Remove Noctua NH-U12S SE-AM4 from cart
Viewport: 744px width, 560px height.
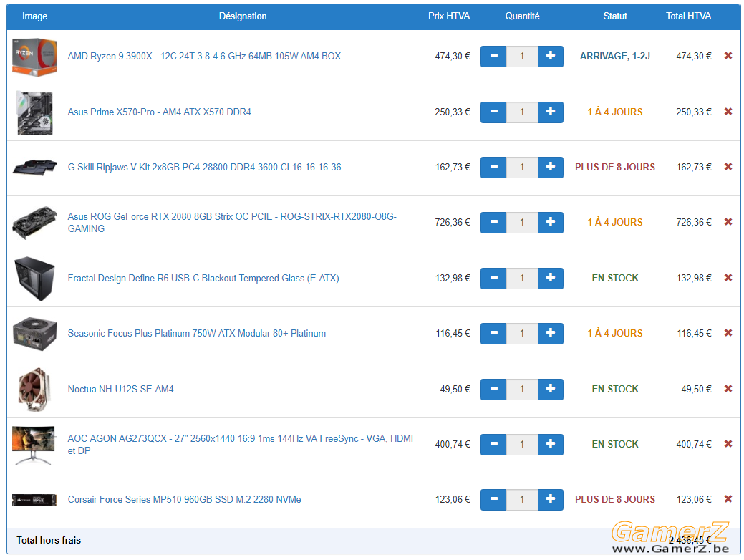(x=728, y=389)
